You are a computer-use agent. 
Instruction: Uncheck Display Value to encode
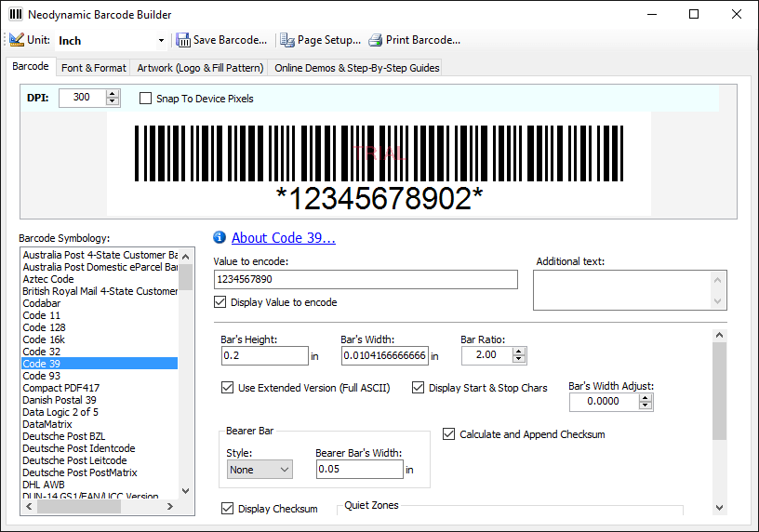coord(220,302)
